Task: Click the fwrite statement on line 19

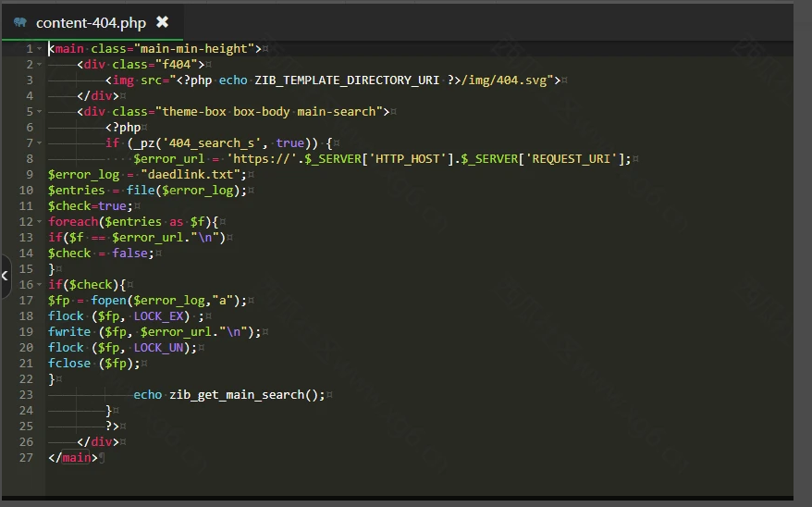Action: coord(70,331)
